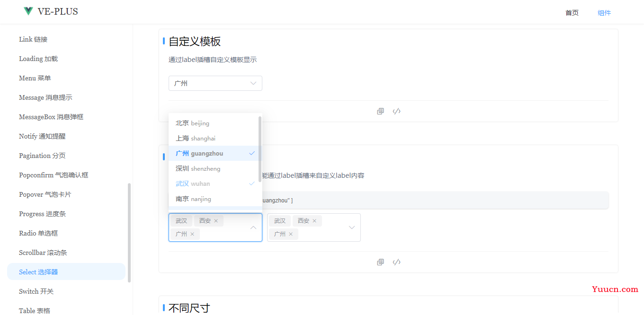Click the sidebar vertical scrollbar thumb

click(x=129, y=233)
